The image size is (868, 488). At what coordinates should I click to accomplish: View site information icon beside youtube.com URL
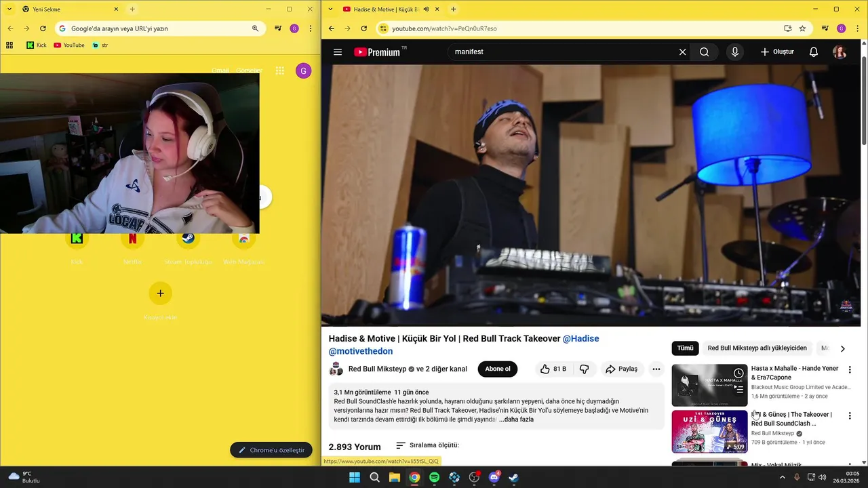(383, 28)
